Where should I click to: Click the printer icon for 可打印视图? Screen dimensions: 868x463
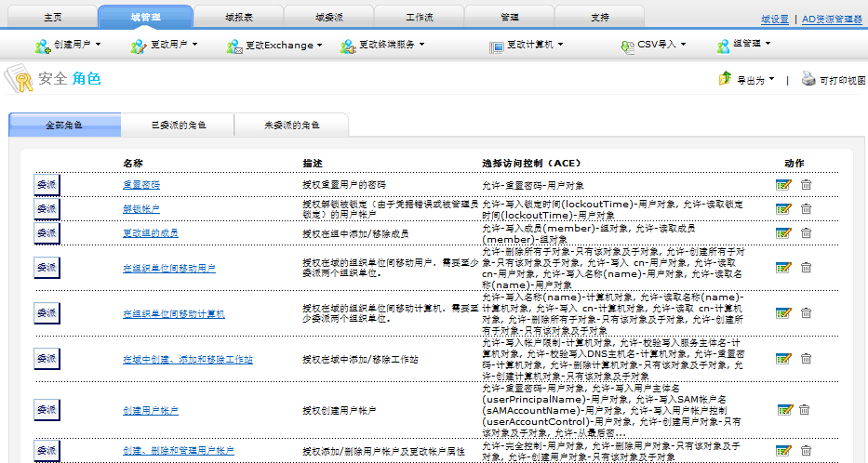[x=808, y=80]
